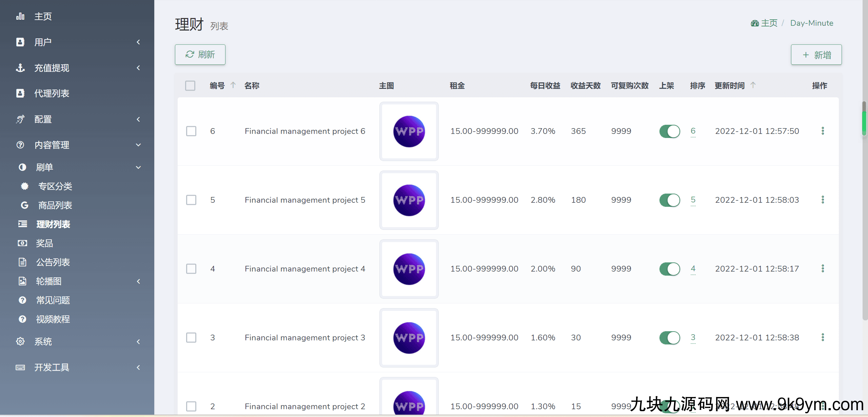Check the checkbox for project 5 row
The height and width of the screenshot is (417, 868).
[191, 200]
